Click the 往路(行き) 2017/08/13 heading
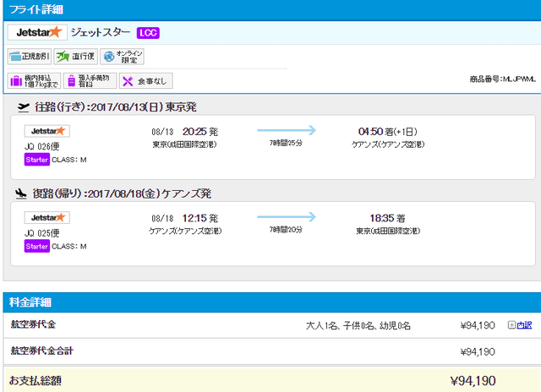The width and height of the screenshot is (541, 392). click(116, 107)
